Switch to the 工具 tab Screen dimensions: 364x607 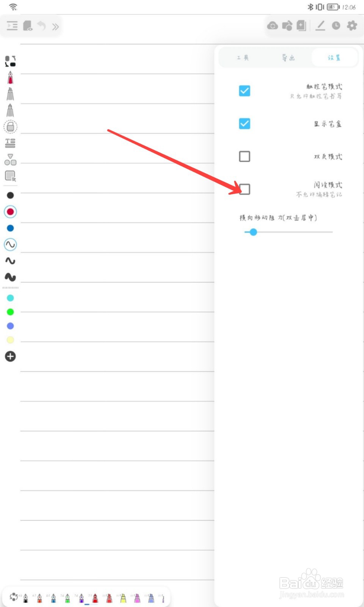tap(243, 58)
